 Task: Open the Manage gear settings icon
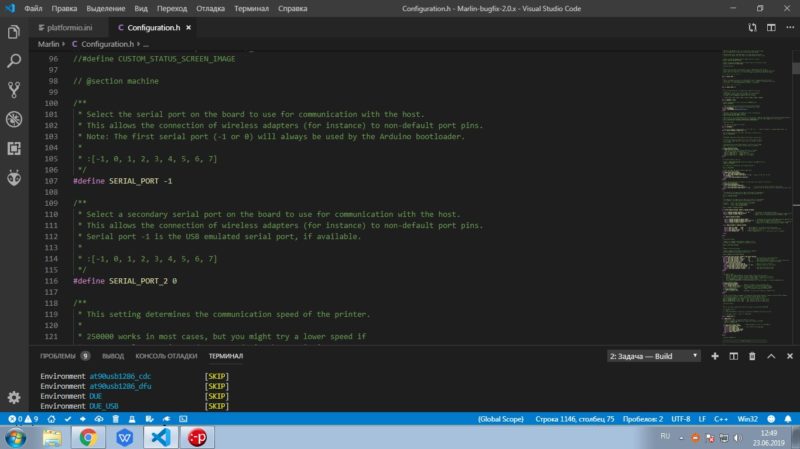14,397
